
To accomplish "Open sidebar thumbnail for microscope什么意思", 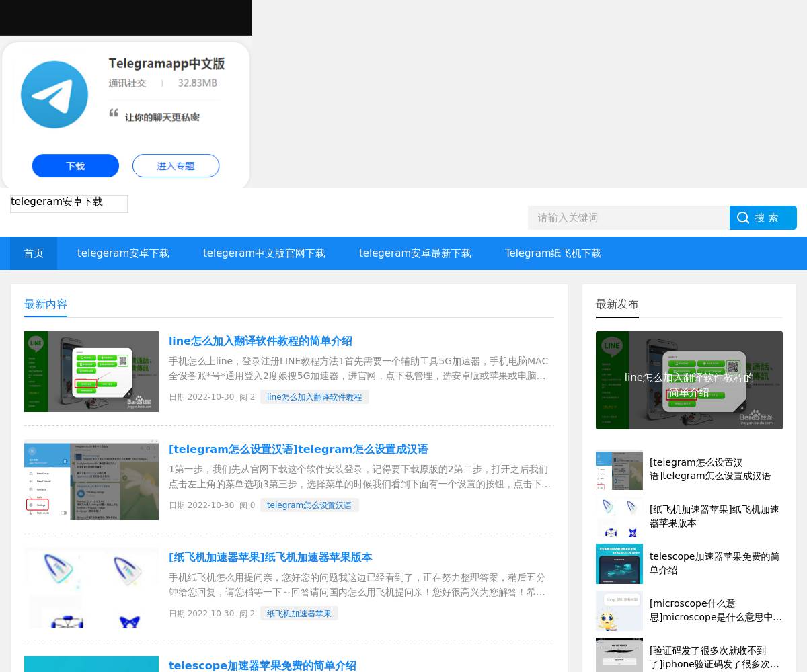I will tap(619, 611).
